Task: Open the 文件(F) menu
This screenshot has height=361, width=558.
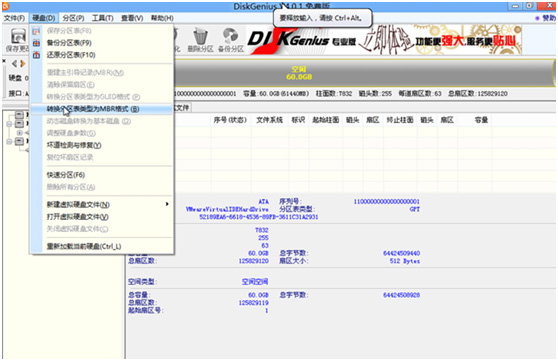Action: 15,18
